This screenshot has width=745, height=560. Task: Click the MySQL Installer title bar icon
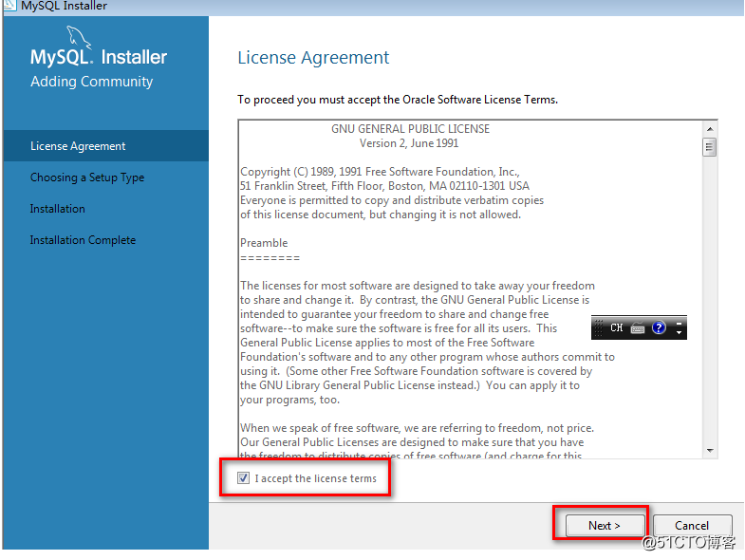tap(9, 6)
